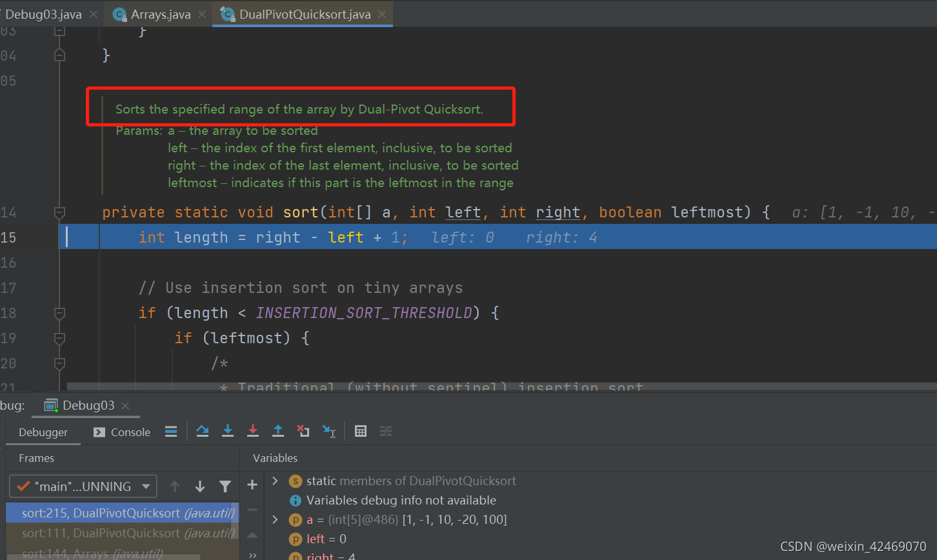Image resolution: width=937 pixels, height=560 pixels.
Task: Collapse sort method fold marker at line 14
Action: [x=59, y=212]
